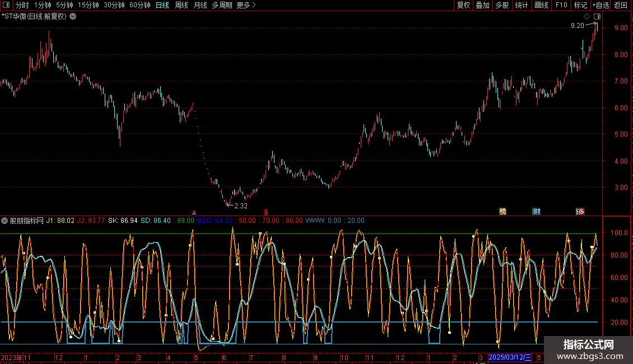The height and width of the screenshot is (364, 633).
Task: Click the 9.20 high price label
Action: coord(578,26)
